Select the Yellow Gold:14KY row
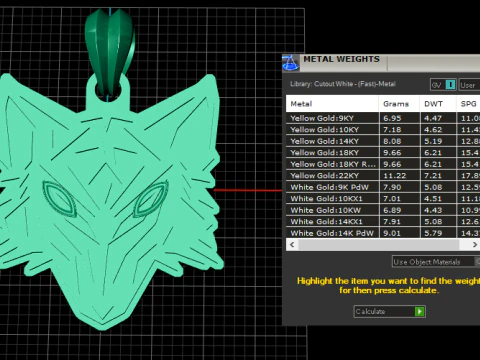The image size is (480, 360). tap(383, 141)
